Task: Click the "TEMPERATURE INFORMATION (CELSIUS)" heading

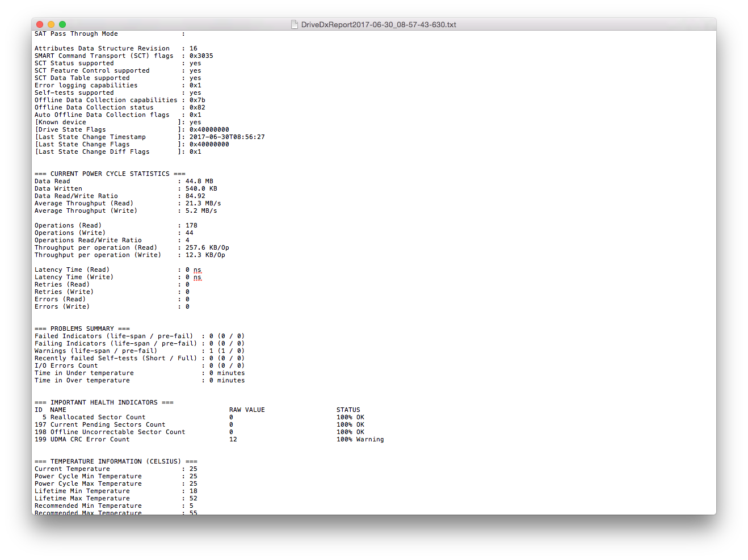Action: click(116, 462)
